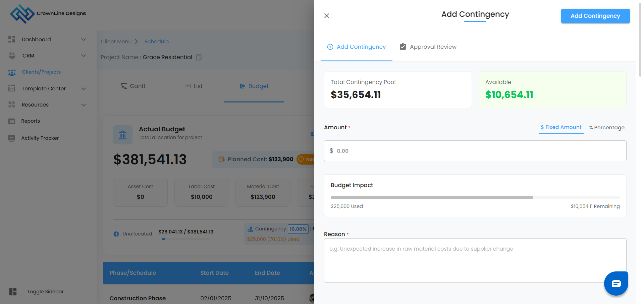Click the Construction Phase row
This screenshot has width=644, height=304.
pyautogui.click(x=209, y=298)
